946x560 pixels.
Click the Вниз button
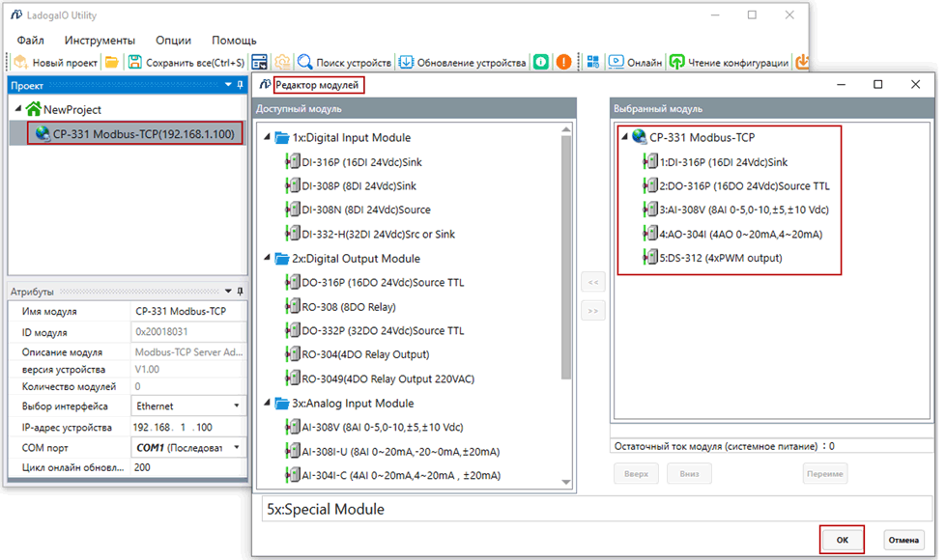[x=689, y=474]
